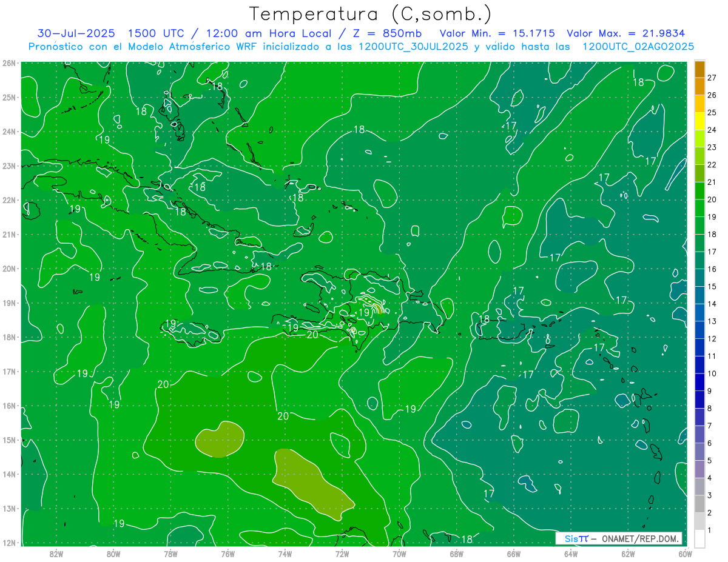Click the valid-until time "1200UTC_02AGO2025"
Screen dimensions: 728x562
[x=638, y=46]
